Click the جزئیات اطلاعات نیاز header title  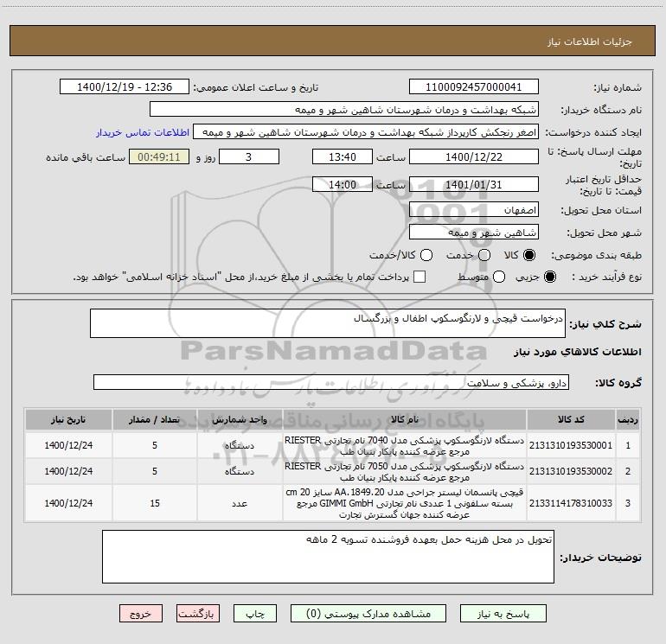click(590, 41)
